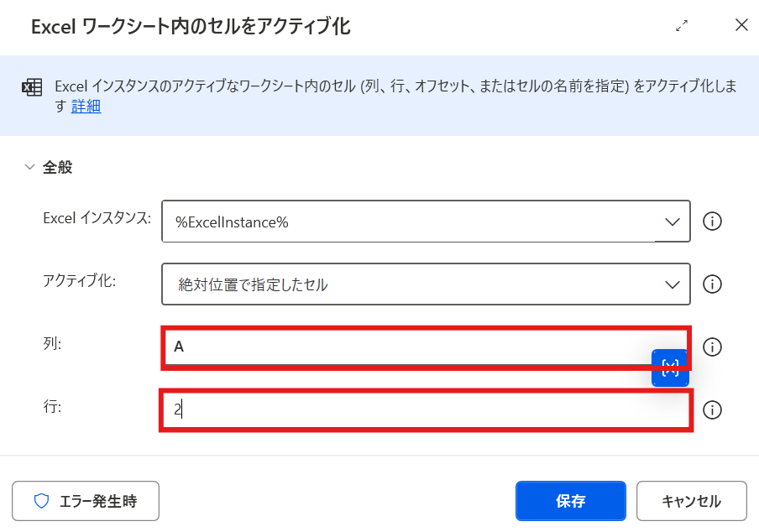Collapse the 全般 section chevron

pyautogui.click(x=29, y=167)
